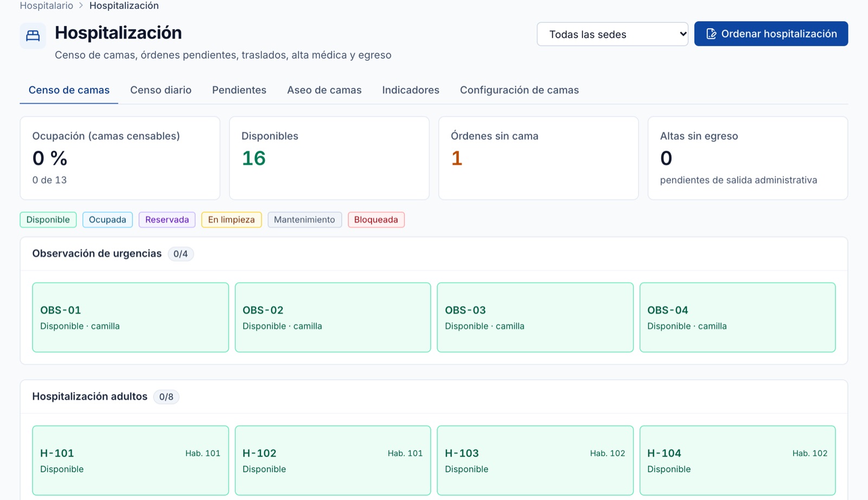The image size is (868, 500).
Task: Open the Ocupación (camas censables) card
Action: [x=120, y=158]
